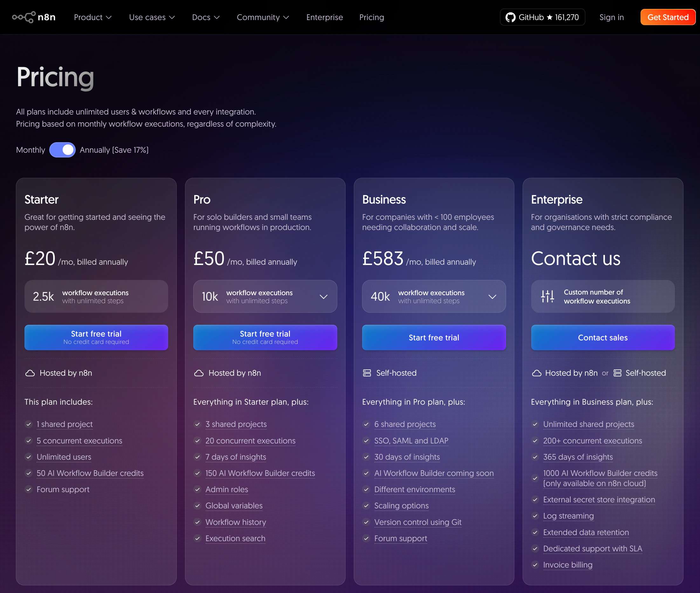Image resolution: width=700 pixels, height=593 pixels.
Task: Click the Hosted by n8n cloud icon on Enterprise card
Action: point(537,373)
